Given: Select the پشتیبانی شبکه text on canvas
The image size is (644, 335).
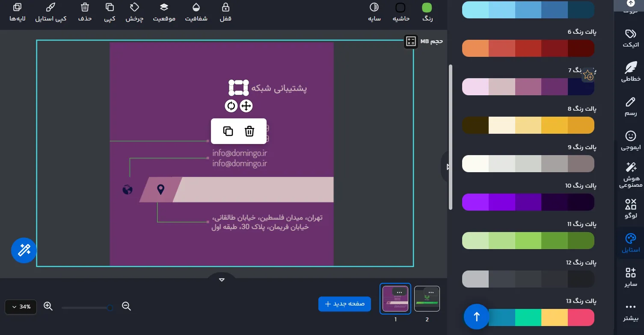Looking at the screenshot, I should click(279, 88).
